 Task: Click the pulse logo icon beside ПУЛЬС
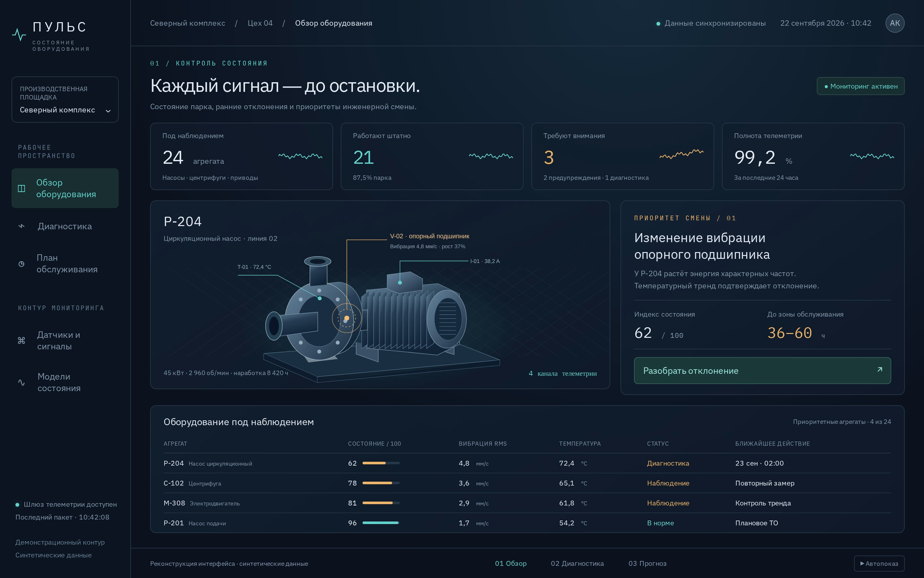pos(19,35)
